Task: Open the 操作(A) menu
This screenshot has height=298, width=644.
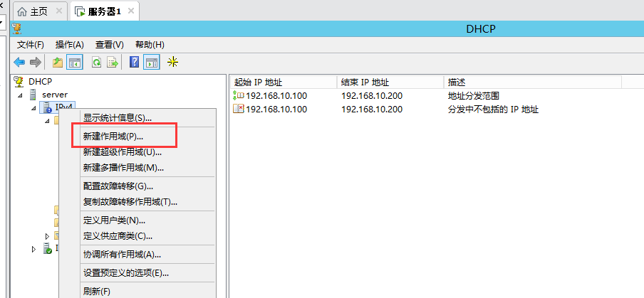Action: (x=69, y=45)
